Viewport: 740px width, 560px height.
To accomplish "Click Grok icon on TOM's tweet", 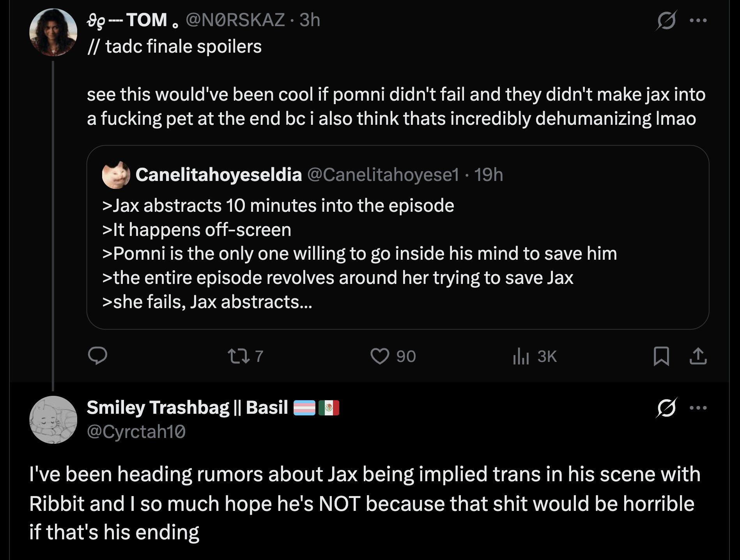I will coord(666,20).
